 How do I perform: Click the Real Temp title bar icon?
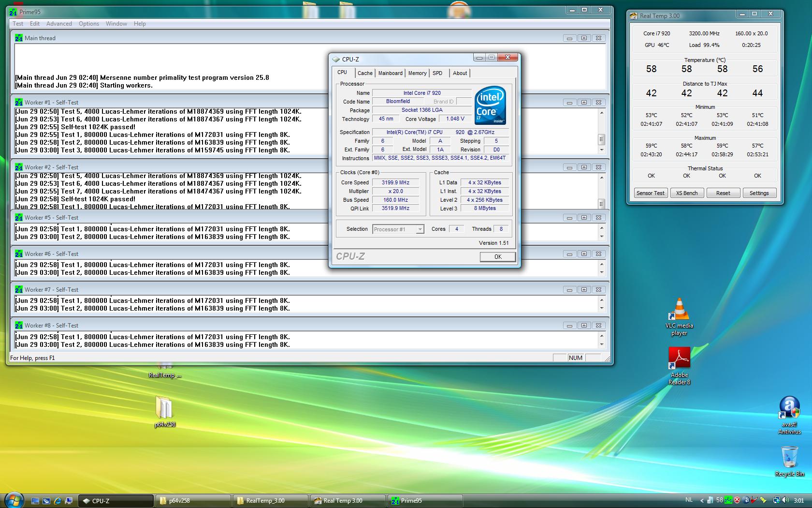coord(634,16)
